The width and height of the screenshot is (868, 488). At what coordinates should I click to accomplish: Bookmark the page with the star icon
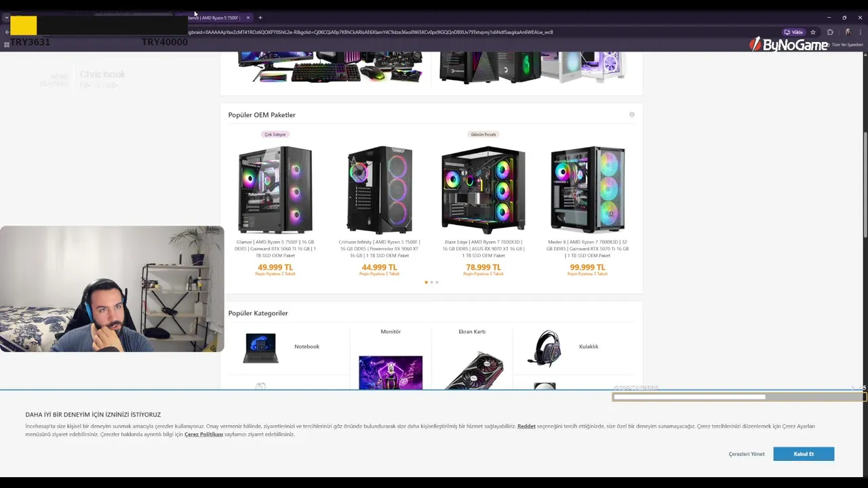813,32
